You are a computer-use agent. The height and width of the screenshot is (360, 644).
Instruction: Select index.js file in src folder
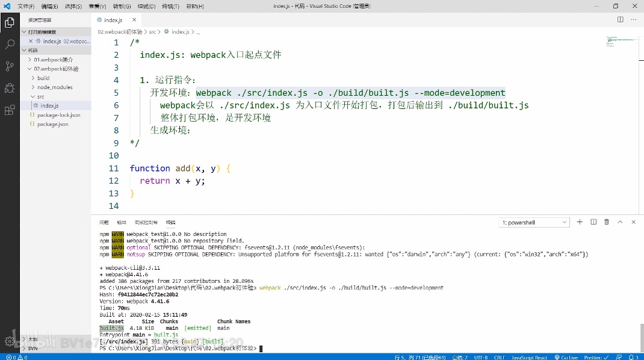tap(55, 105)
